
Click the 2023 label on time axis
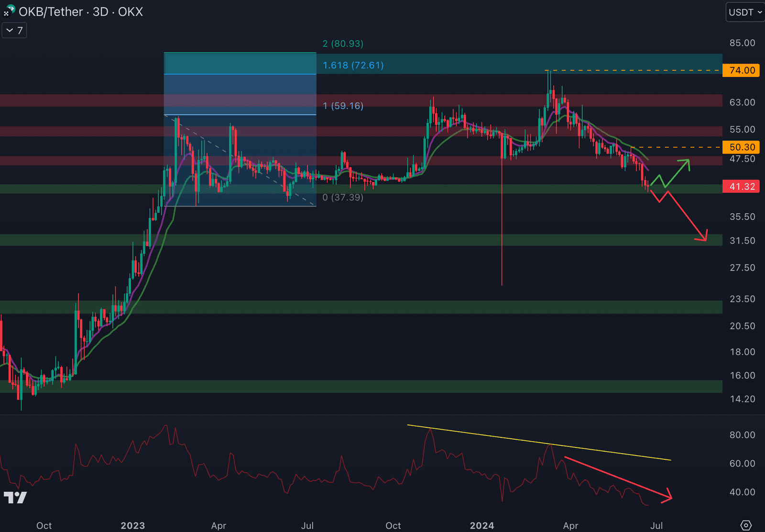(x=132, y=525)
